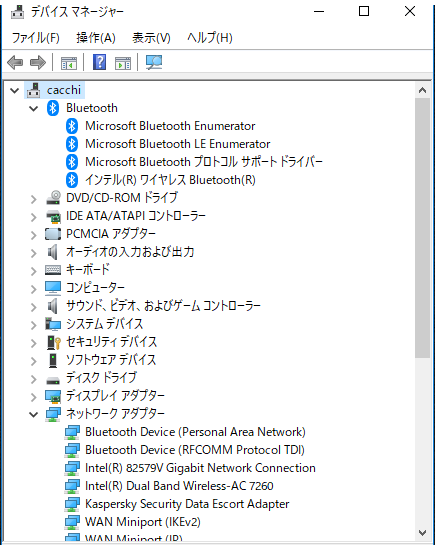This screenshot has width=435, height=546.
Task: Click the Forward arrow toolbar icon
Action: click(38, 63)
